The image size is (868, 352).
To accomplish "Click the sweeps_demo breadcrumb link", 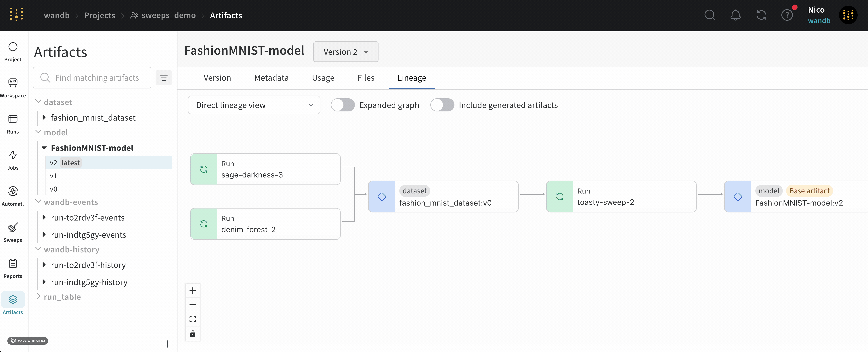I will (168, 16).
